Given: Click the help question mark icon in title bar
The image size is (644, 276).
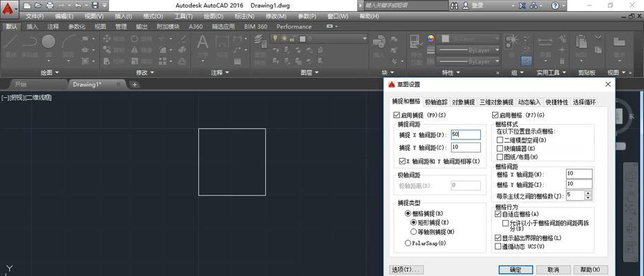Looking at the screenshot, I should click(555, 6).
